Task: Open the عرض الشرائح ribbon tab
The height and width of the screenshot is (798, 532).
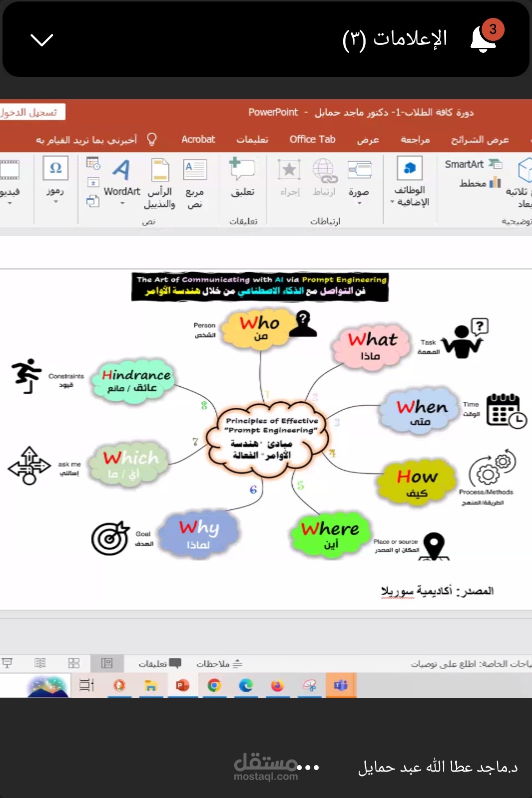Action: (480, 140)
